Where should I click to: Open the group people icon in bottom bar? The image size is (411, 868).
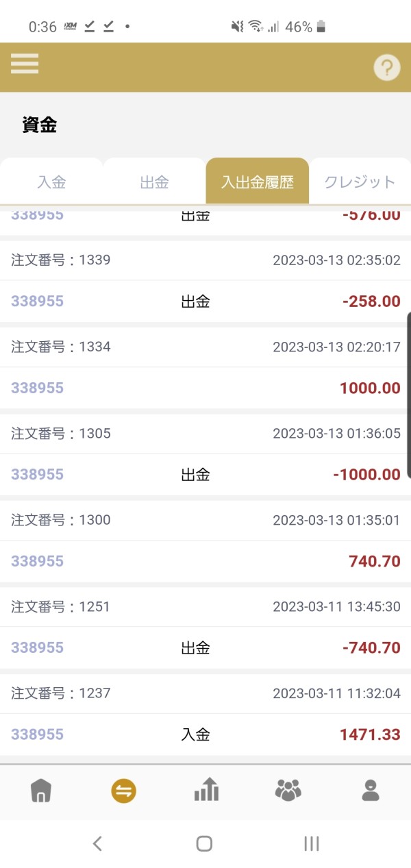pyautogui.click(x=288, y=791)
